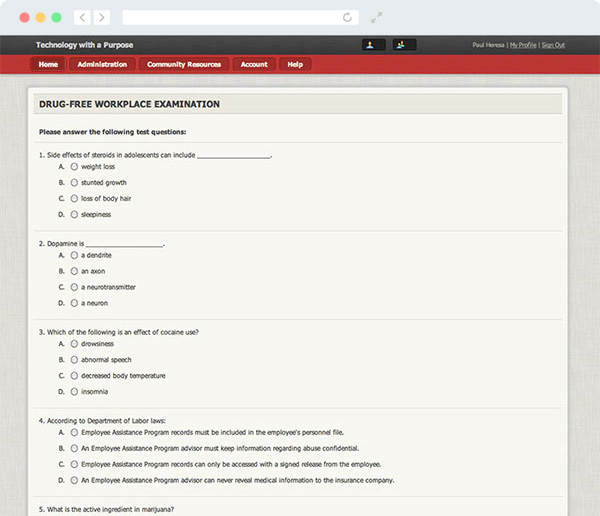The height and width of the screenshot is (516, 600).
Task: Choose option C for the Department of Labor question
Action: click(74, 464)
